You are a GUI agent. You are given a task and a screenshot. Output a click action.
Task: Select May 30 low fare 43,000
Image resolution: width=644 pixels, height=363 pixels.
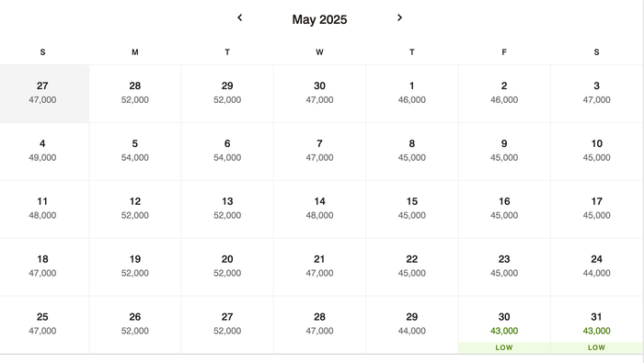pos(504,324)
